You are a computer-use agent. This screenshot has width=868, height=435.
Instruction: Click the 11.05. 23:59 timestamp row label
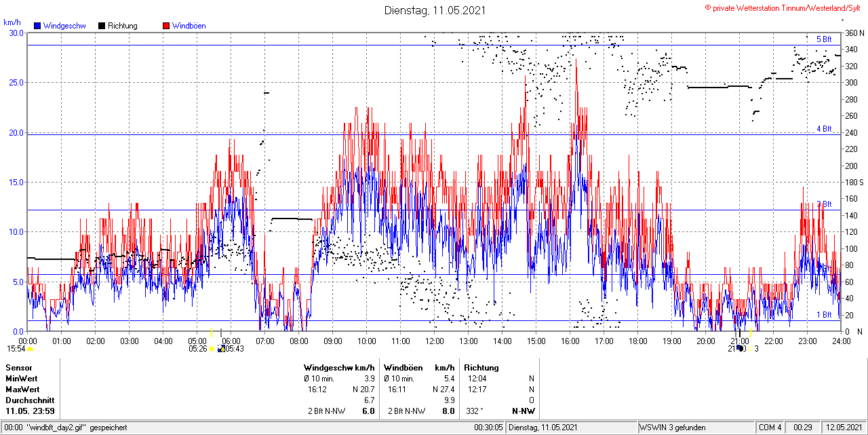31,411
